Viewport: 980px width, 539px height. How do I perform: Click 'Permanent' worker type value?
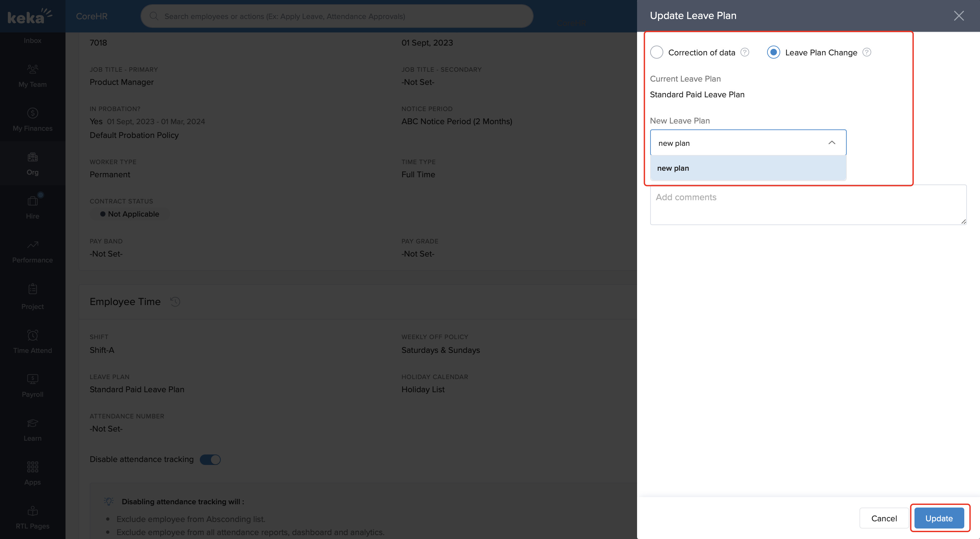pos(110,174)
